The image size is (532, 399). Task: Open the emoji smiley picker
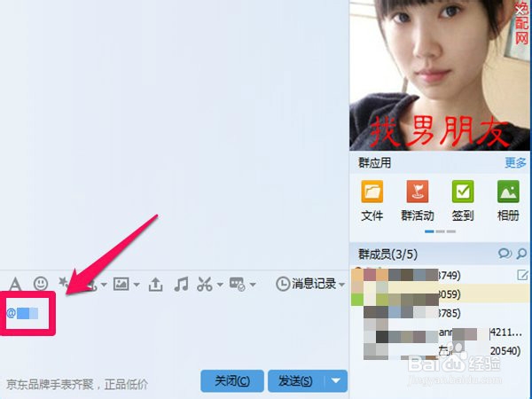(41, 284)
